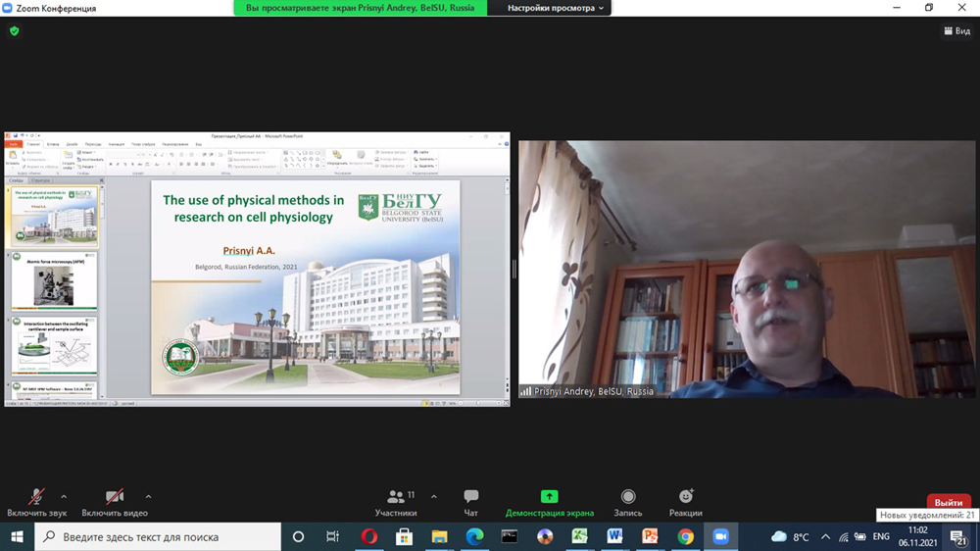
Task: Open the Чат chat panel
Action: [471, 502]
